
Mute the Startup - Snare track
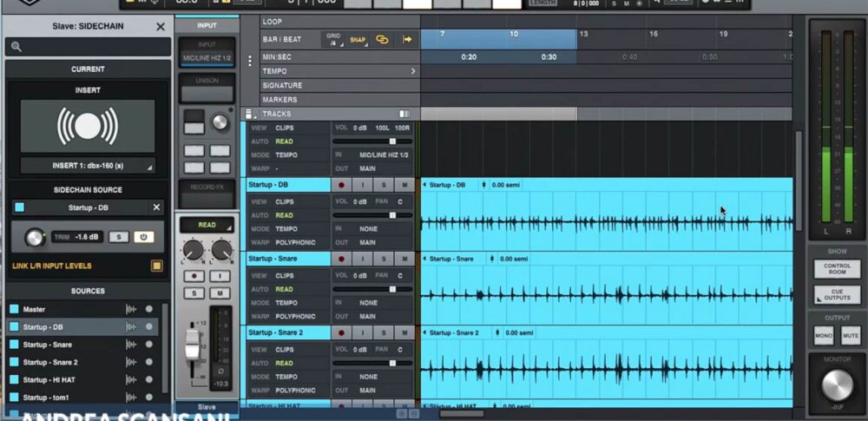pos(404,259)
